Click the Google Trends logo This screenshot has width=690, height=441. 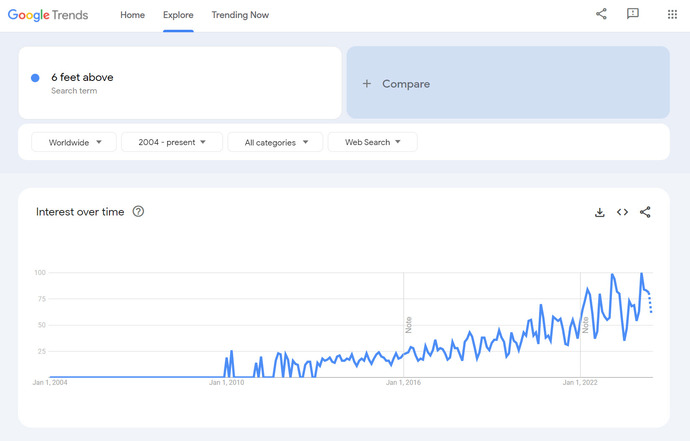pyautogui.click(x=48, y=15)
